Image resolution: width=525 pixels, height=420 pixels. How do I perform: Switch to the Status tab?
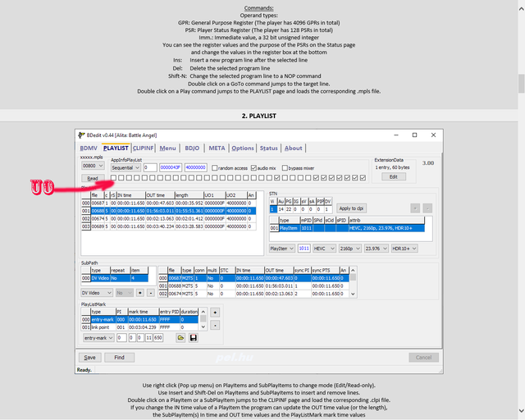pos(268,148)
